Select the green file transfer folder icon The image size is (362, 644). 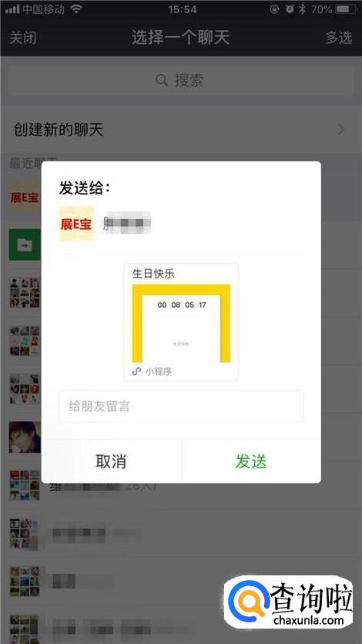pyautogui.click(x=25, y=244)
